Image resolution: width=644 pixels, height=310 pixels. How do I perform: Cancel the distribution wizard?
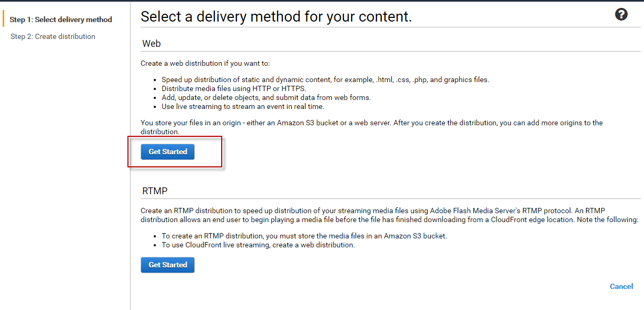621,286
